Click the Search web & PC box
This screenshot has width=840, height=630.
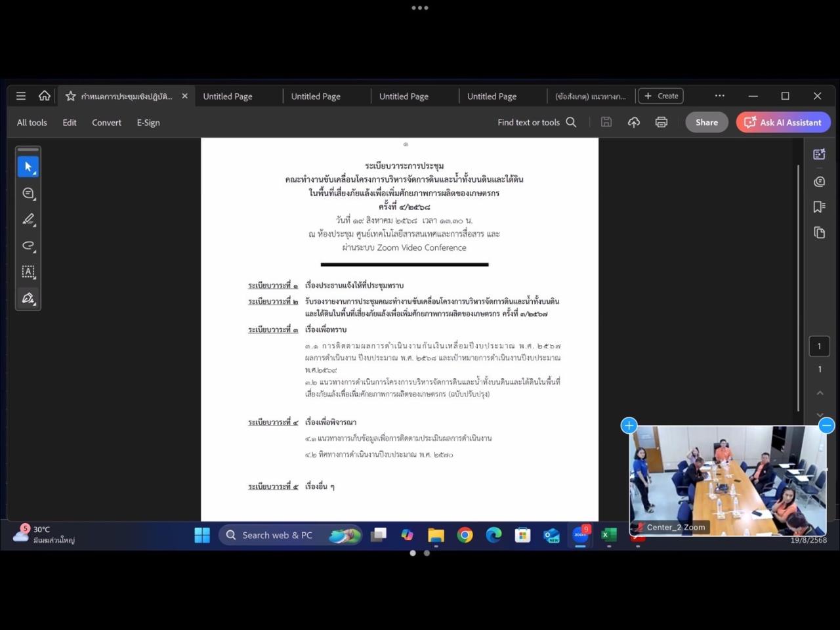point(277,535)
